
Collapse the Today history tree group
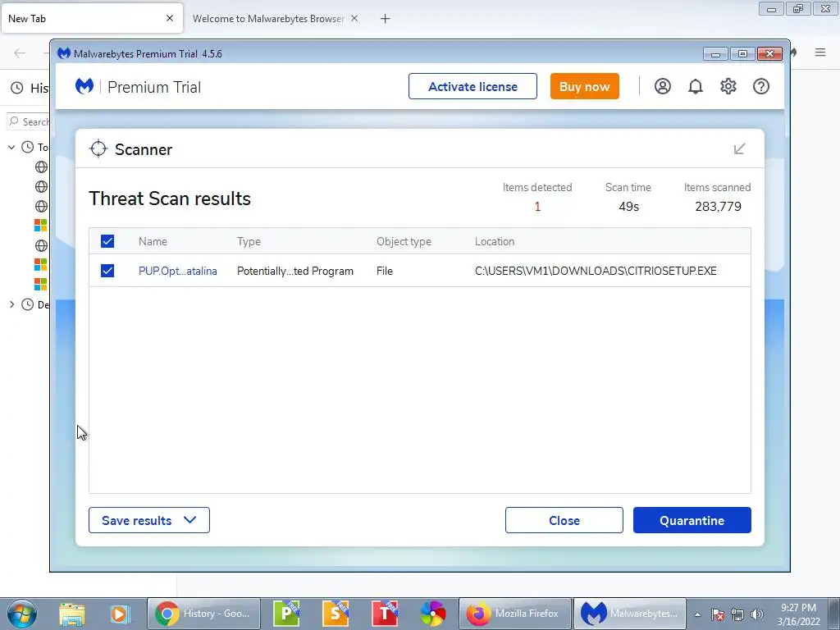point(11,147)
